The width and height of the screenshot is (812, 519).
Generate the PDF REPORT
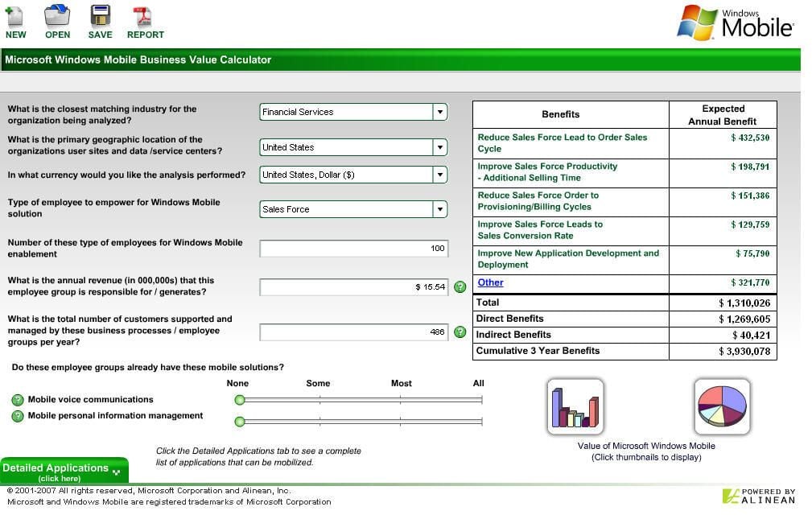click(145, 22)
